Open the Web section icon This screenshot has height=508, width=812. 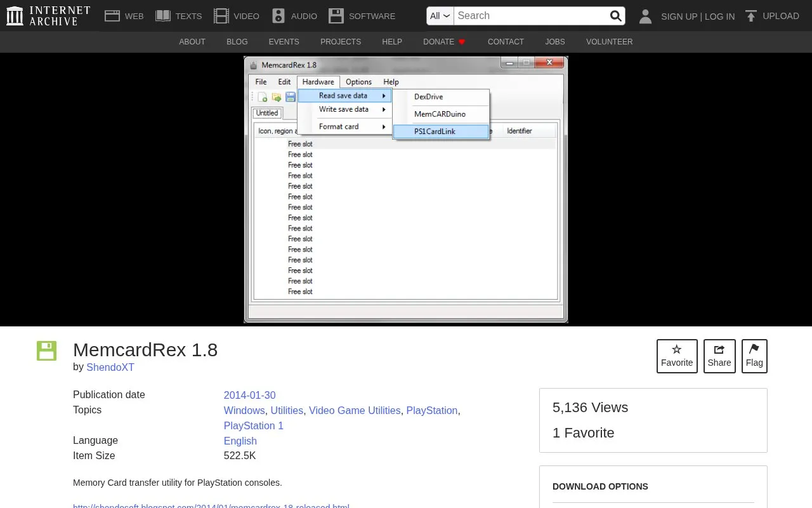[x=112, y=16]
